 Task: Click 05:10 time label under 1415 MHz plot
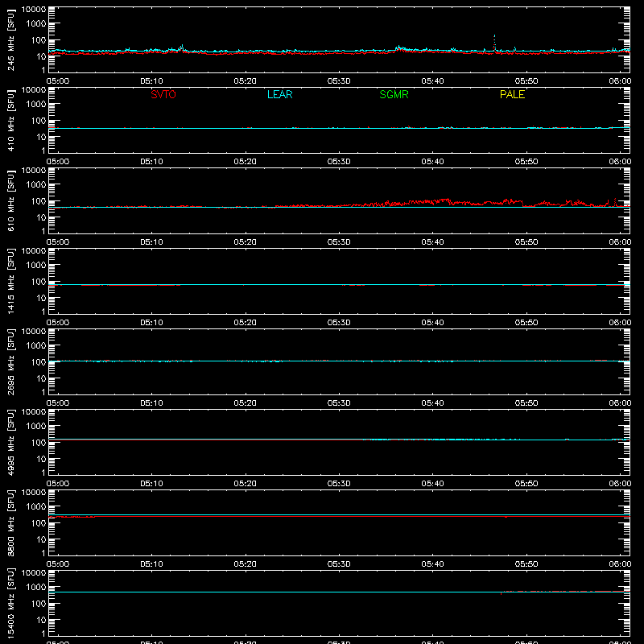pos(151,323)
